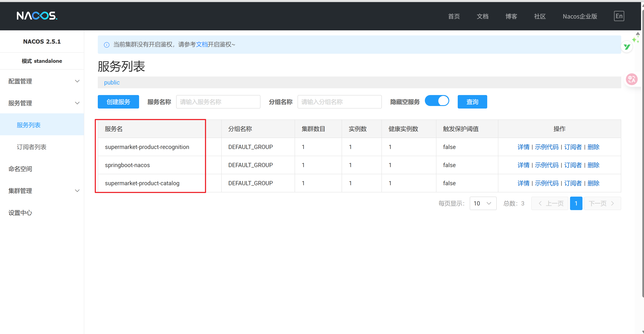
Task: Open 命名空间 in the sidebar
Action: point(20,169)
